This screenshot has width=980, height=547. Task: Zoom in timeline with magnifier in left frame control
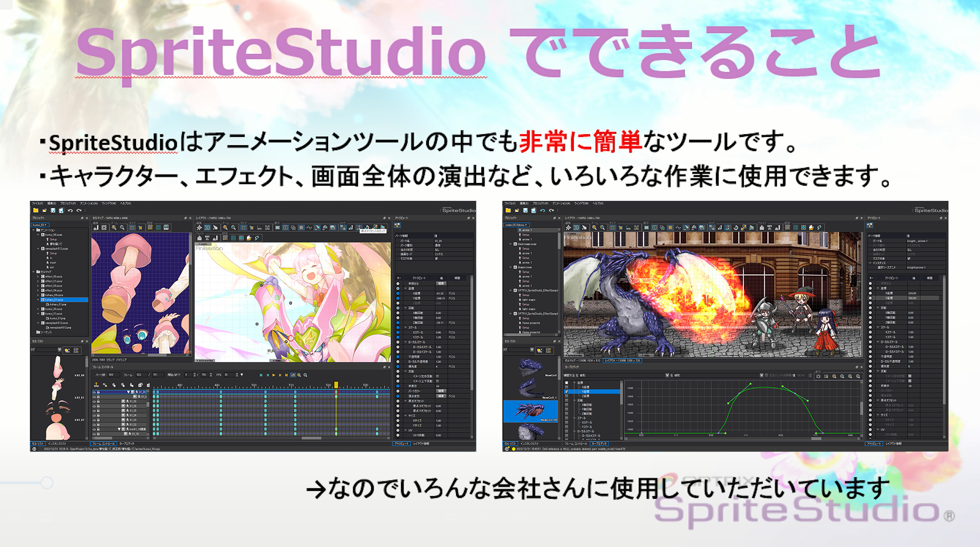pos(299,375)
